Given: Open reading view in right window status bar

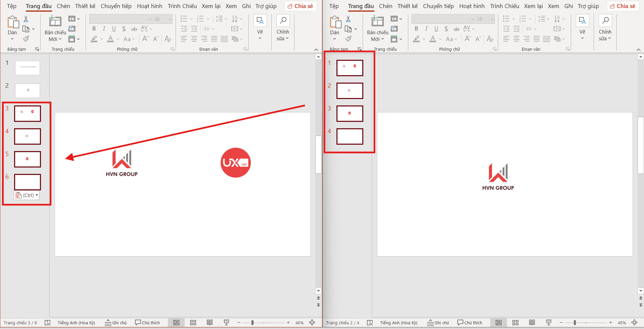Looking at the screenshot, I should (x=532, y=323).
